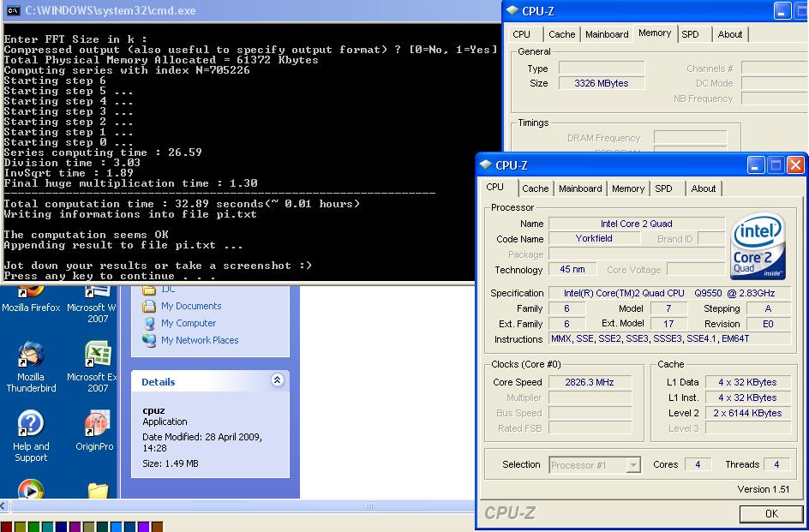Open the Mozilla Thunderbird desktop icon

point(31,355)
